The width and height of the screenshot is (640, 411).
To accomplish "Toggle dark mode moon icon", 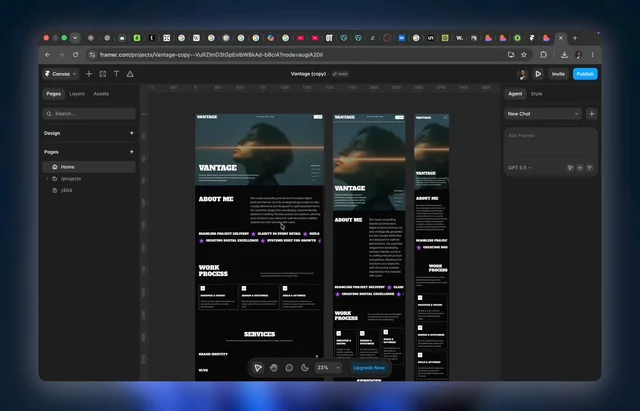I will tap(304, 368).
